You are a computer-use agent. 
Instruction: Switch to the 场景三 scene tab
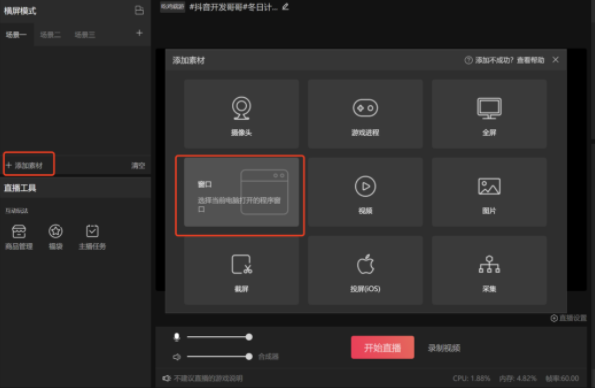coord(85,35)
